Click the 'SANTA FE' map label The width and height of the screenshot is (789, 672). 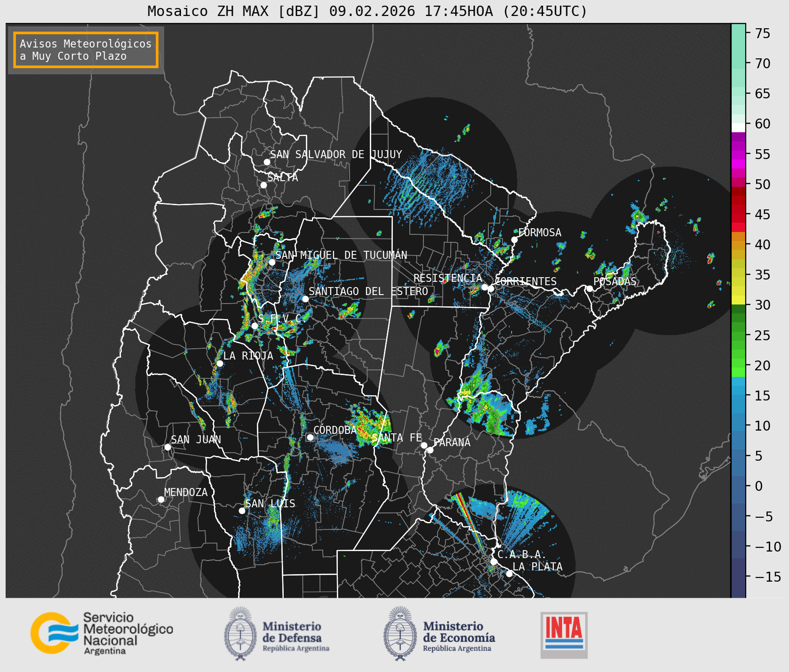click(397, 438)
